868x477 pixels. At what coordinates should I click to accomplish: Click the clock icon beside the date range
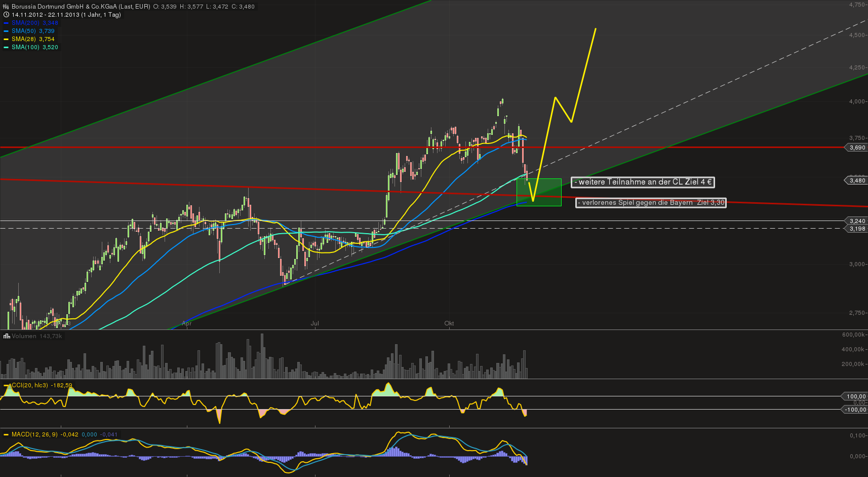6,15
